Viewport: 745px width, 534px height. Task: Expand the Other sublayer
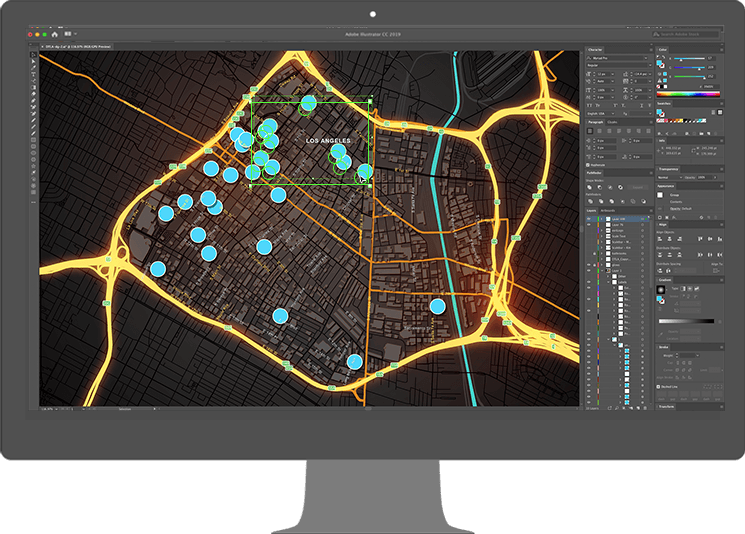click(608, 277)
